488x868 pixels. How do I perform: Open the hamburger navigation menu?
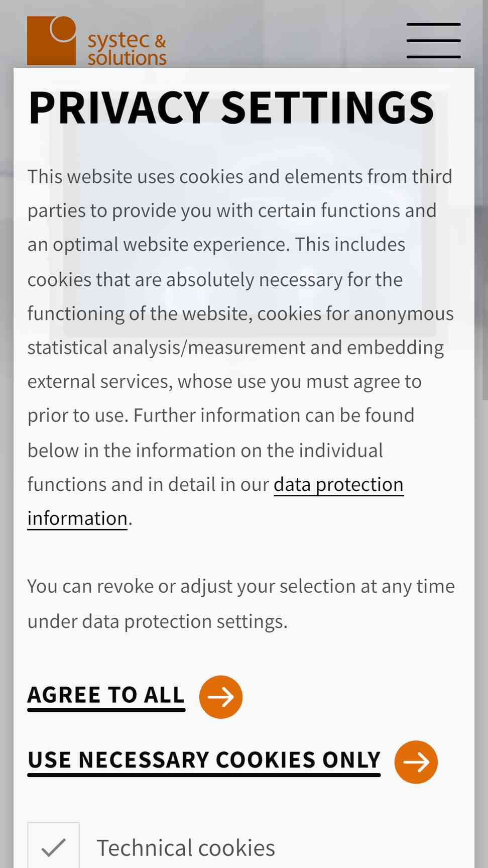click(434, 40)
